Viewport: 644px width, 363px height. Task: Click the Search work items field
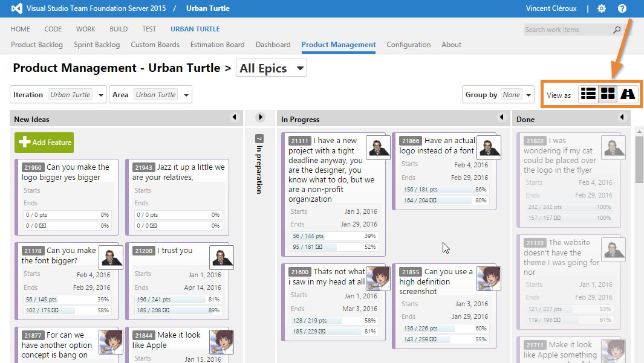567,30
